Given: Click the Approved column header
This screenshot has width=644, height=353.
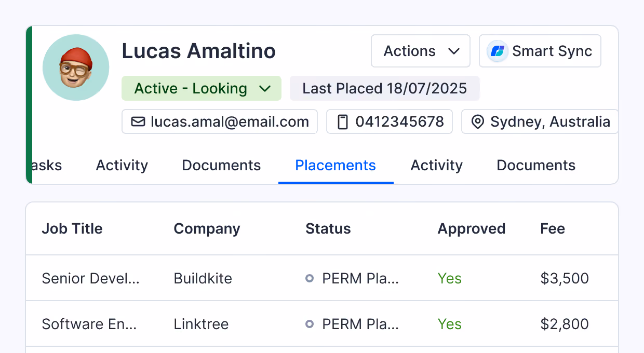Looking at the screenshot, I should pyautogui.click(x=472, y=228).
